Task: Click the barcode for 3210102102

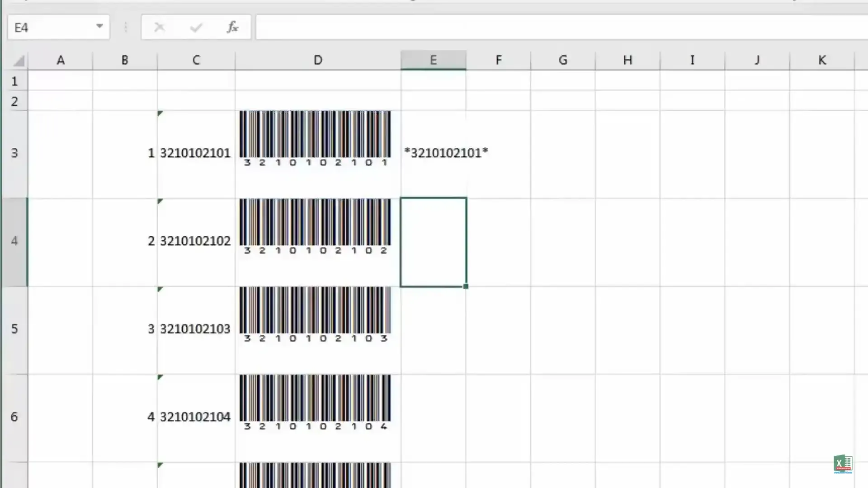Action: pos(315,227)
